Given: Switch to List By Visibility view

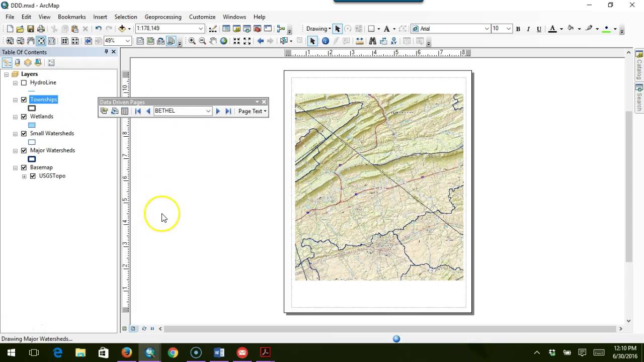Looking at the screenshot, I should tap(28, 63).
